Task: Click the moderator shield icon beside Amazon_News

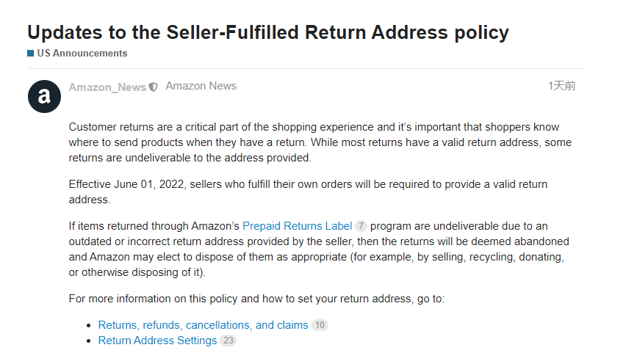Action: click(154, 87)
